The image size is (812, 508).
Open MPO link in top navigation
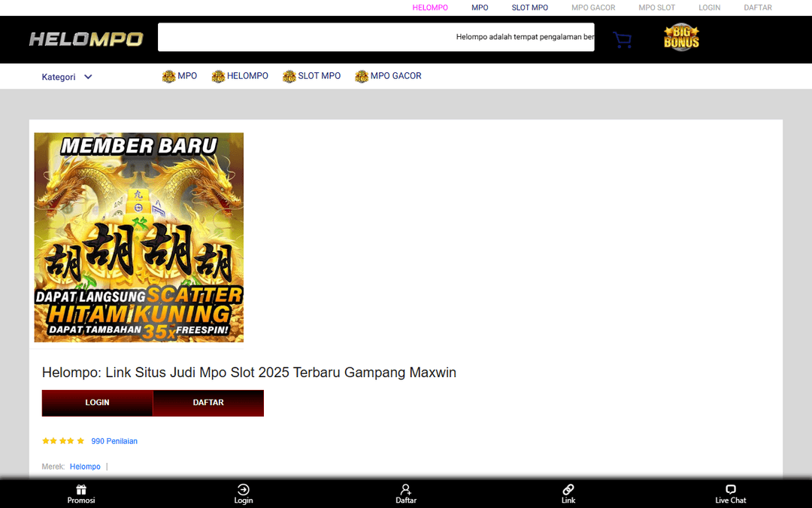point(480,8)
